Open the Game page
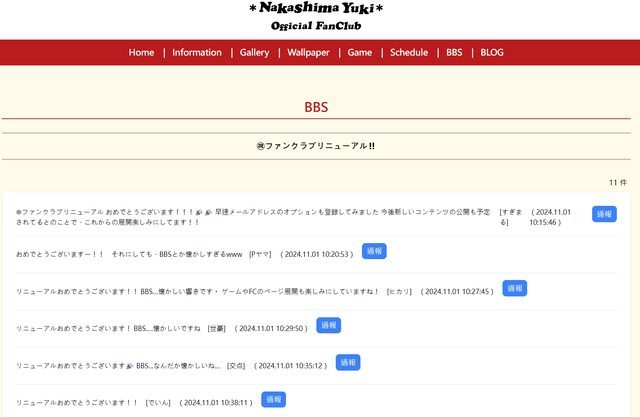Viewport: 640px width, 417px height. coord(359,52)
